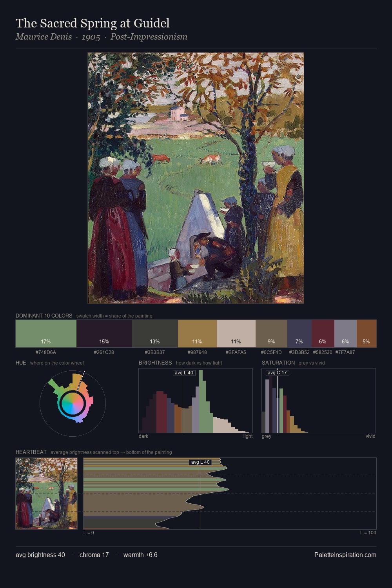The width and height of the screenshot is (392, 588).
Task: Click the DOMINANT 10 COLORS heading
Action: click(x=44, y=316)
